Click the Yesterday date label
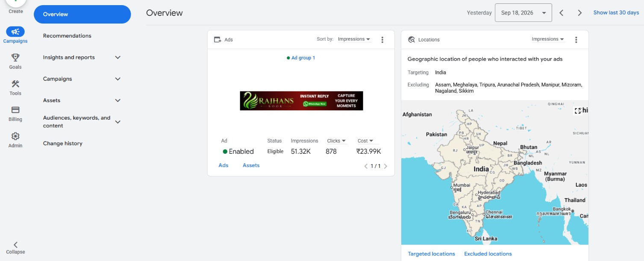The image size is (644, 261). (x=479, y=13)
